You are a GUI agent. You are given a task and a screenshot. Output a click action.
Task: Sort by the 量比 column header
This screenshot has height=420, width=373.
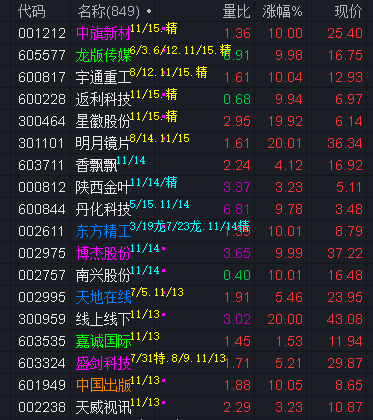click(x=236, y=11)
